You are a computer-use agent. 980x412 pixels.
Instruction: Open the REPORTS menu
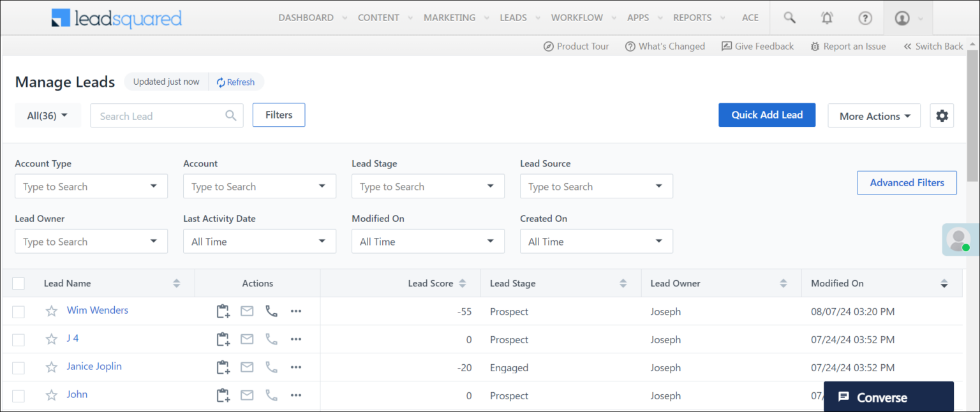pos(693,17)
